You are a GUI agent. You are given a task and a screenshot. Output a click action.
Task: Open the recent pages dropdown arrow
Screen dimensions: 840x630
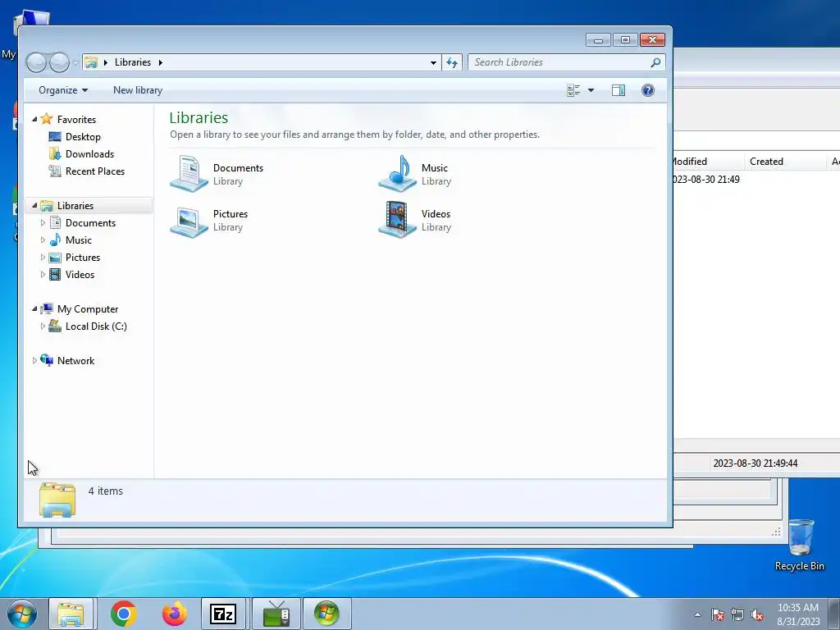tap(75, 62)
